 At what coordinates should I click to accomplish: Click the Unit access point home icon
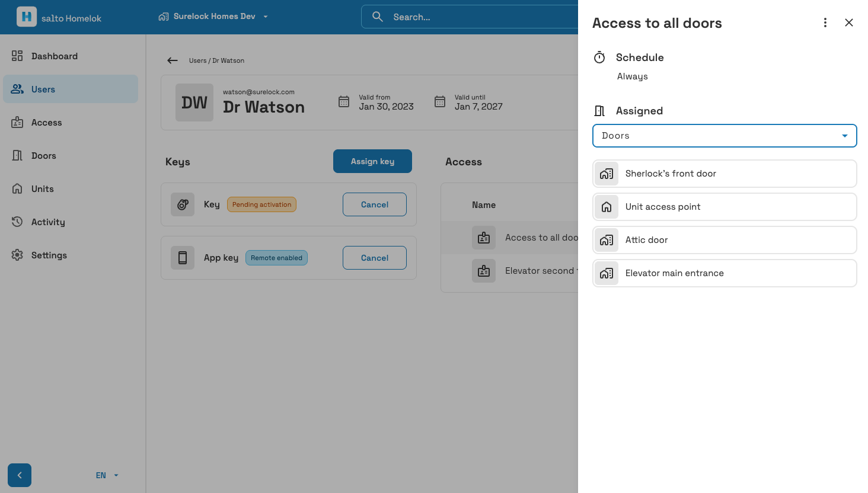(x=607, y=207)
